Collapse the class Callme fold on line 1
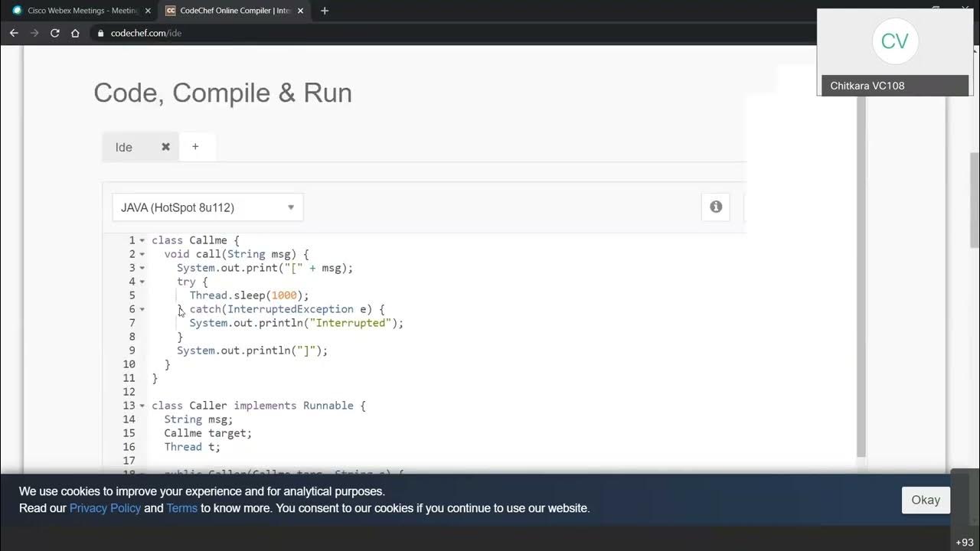This screenshot has height=551, width=980. [x=142, y=240]
